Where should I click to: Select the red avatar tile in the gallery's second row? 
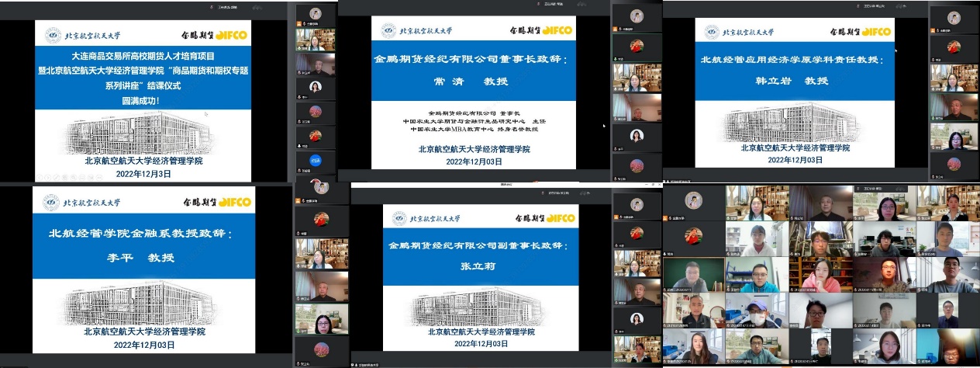click(693, 238)
